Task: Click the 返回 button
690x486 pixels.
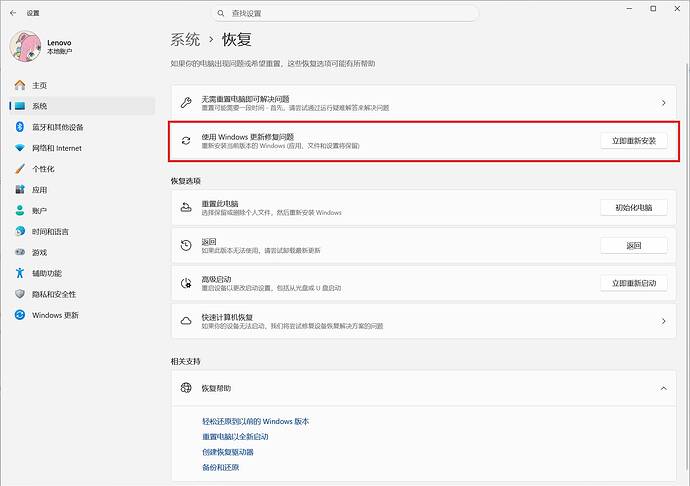Action: [x=634, y=245]
